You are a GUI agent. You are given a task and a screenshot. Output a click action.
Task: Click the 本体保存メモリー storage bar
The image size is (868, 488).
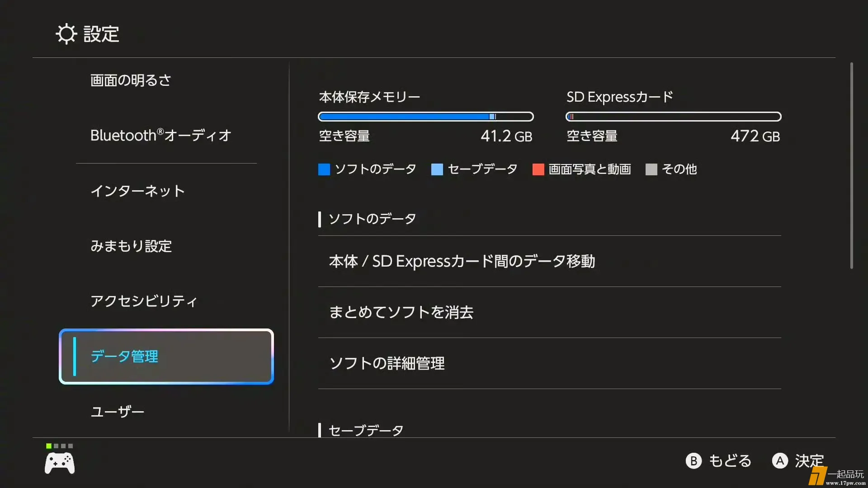(x=425, y=117)
